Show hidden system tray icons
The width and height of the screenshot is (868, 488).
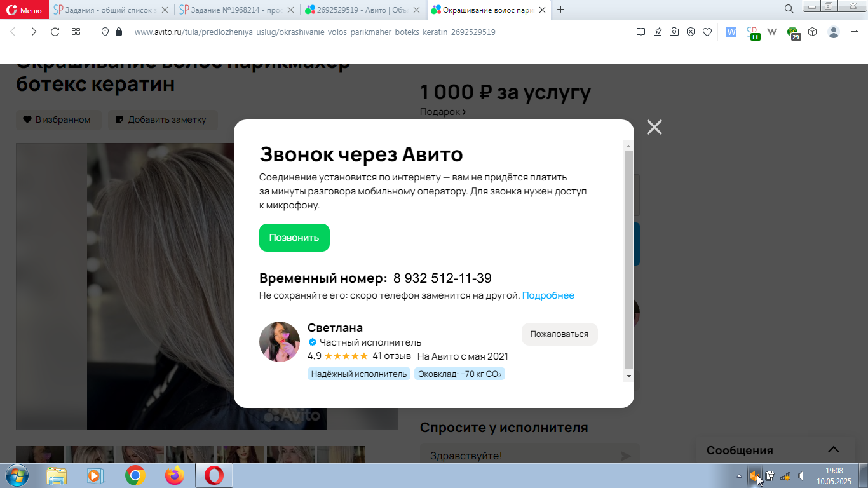739,475
